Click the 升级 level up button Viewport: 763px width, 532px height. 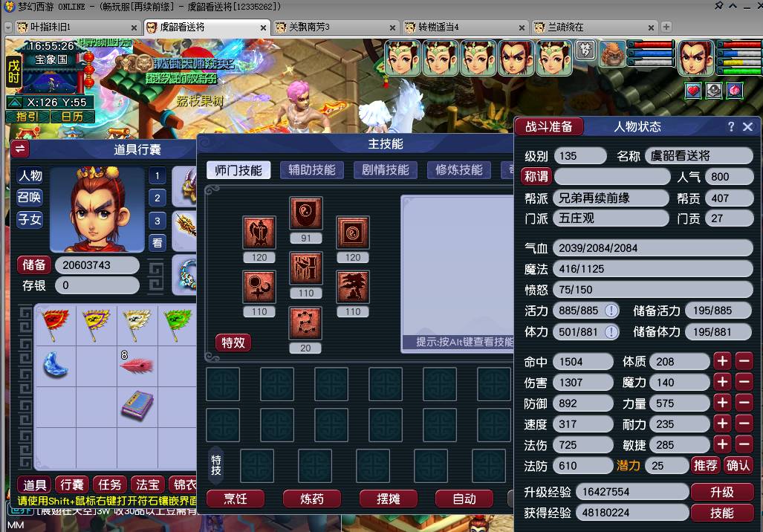721,492
